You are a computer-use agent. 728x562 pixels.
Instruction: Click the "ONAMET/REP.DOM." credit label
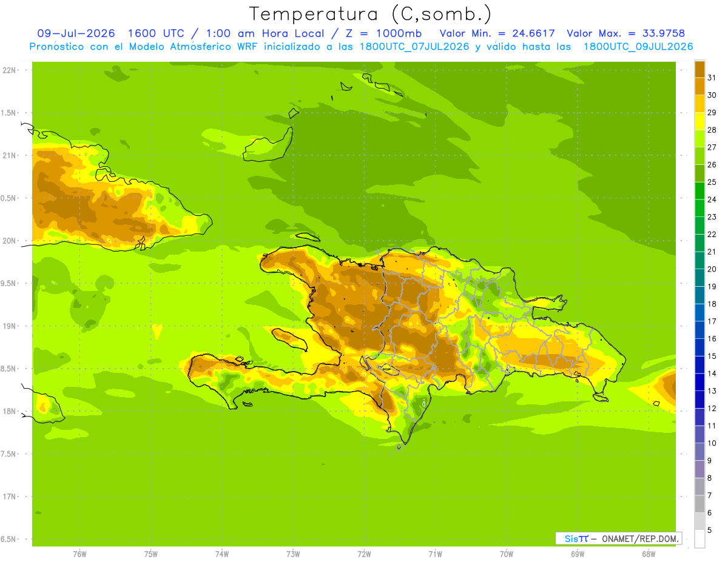tap(641, 538)
